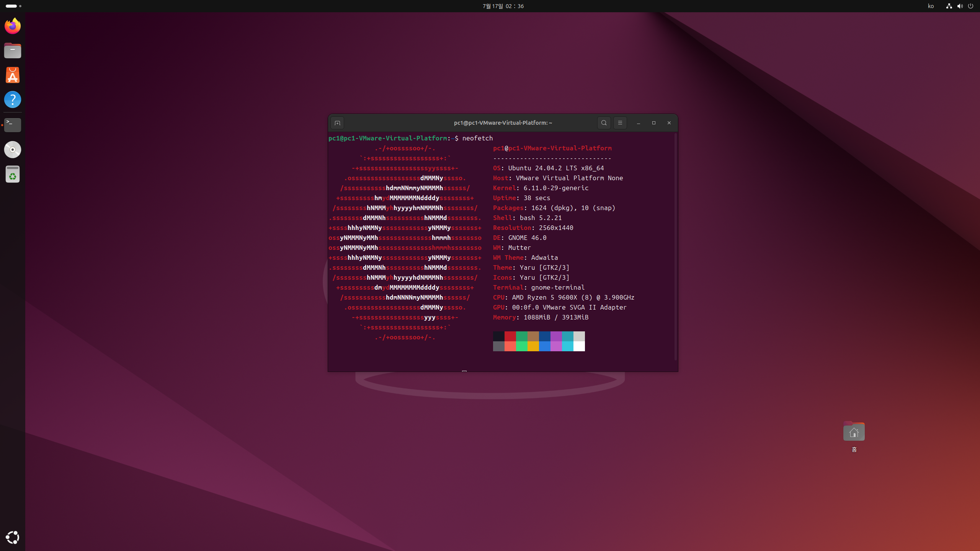Click the CPU: AMD Ryzen 5 9600X line
The height and width of the screenshot is (551, 980).
click(x=564, y=297)
